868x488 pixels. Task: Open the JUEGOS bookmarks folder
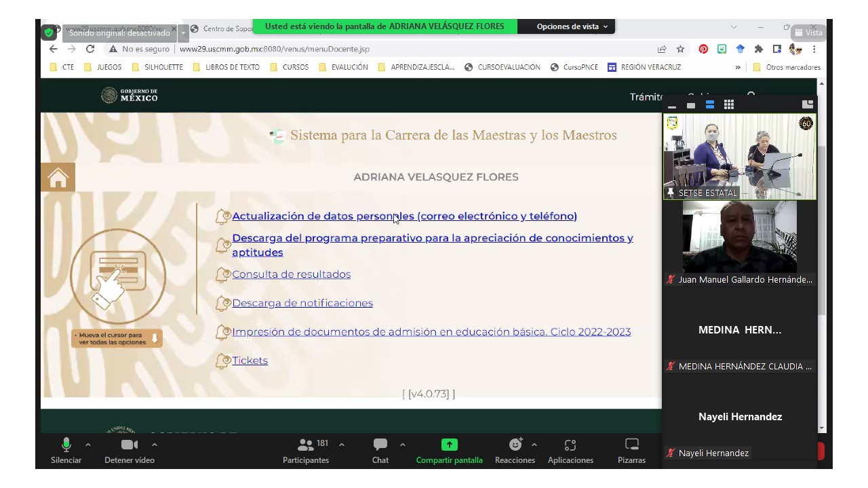click(x=102, y=67)
